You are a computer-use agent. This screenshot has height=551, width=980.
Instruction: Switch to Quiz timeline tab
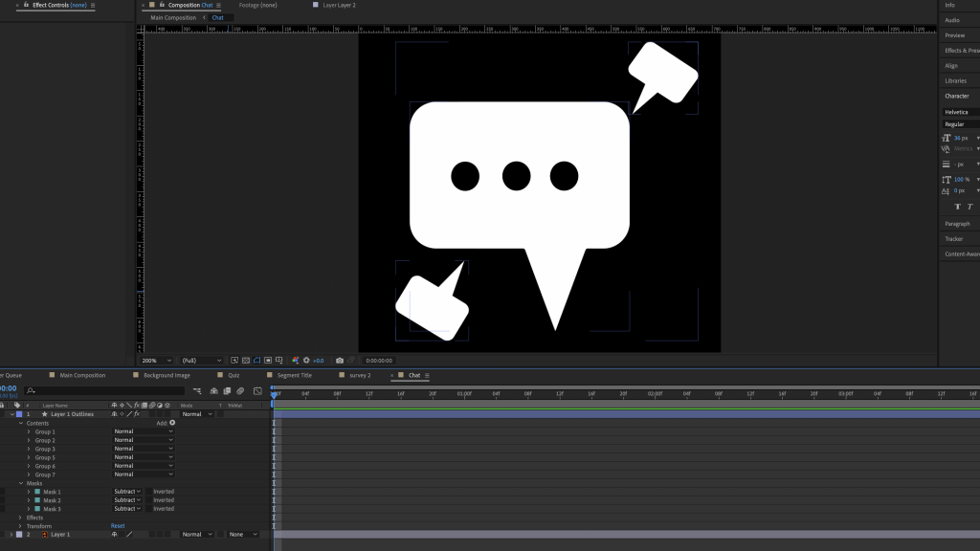point(234,375)
